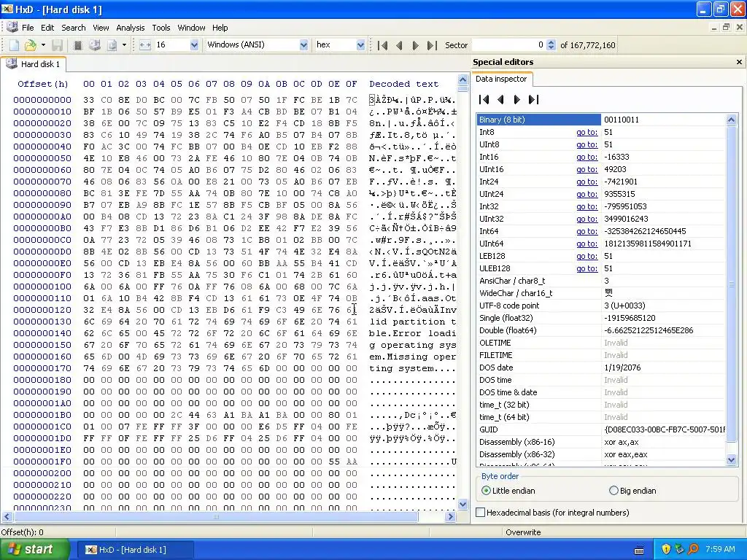Click go to link for UInt16
Viewport: 747px width, 560px height.
587,169
